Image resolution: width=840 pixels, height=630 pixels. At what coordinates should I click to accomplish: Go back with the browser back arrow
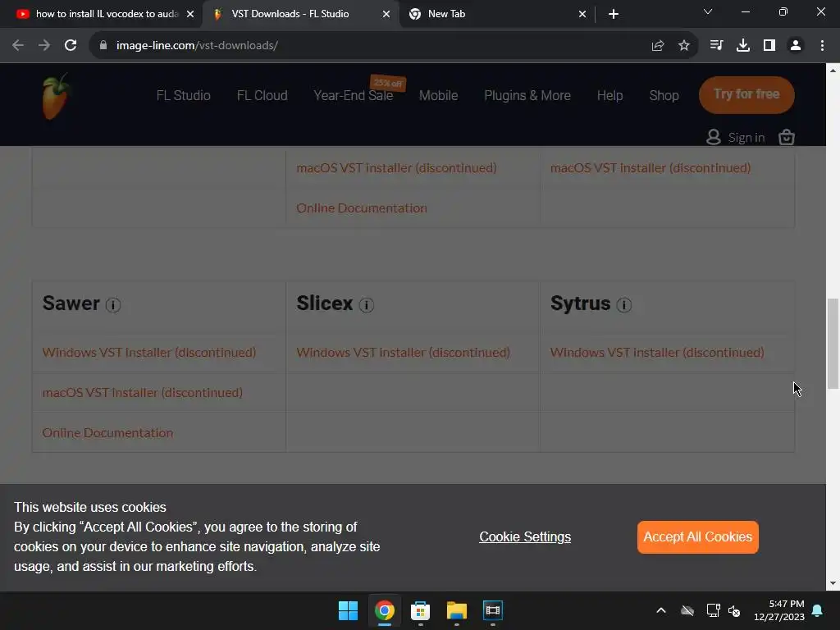click(18, 46)
